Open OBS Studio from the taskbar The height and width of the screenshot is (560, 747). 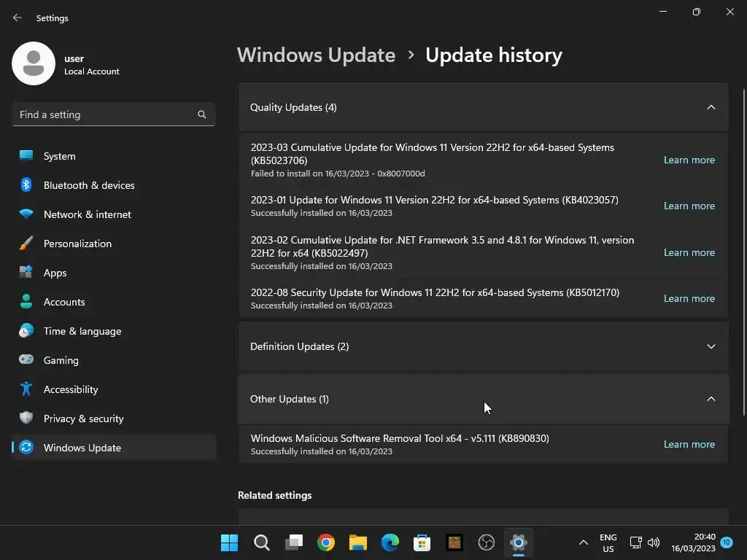tap(487, 542)
